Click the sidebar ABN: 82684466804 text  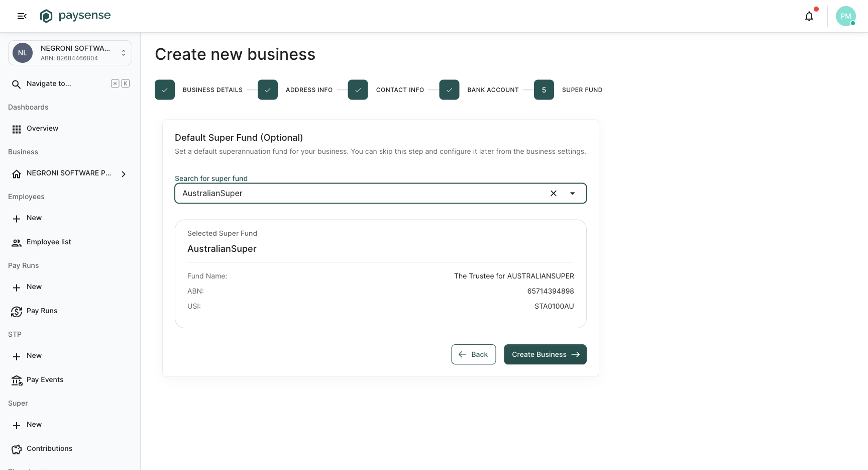[69, 58]
